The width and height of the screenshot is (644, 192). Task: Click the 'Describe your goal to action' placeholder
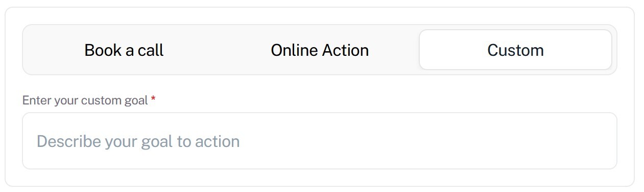[138, 141]
